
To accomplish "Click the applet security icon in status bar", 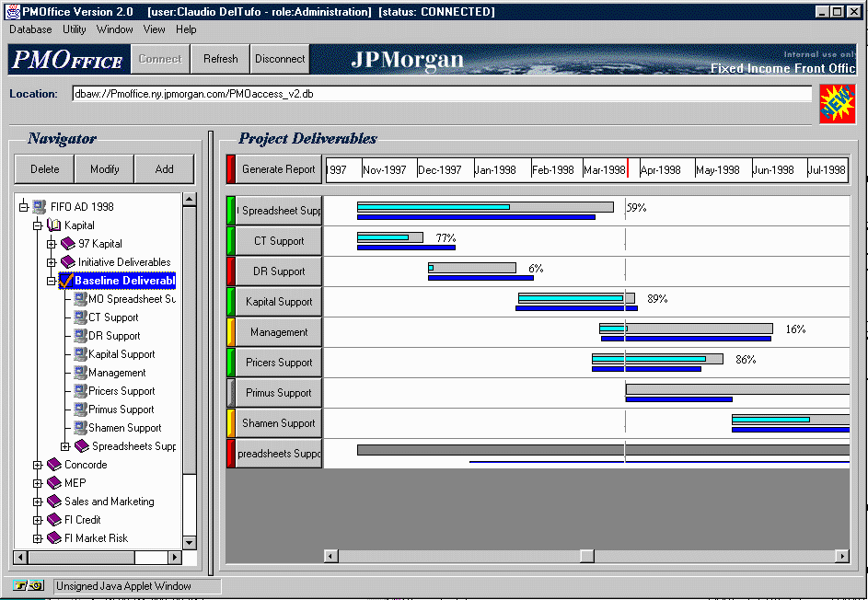I will (29, 585).
